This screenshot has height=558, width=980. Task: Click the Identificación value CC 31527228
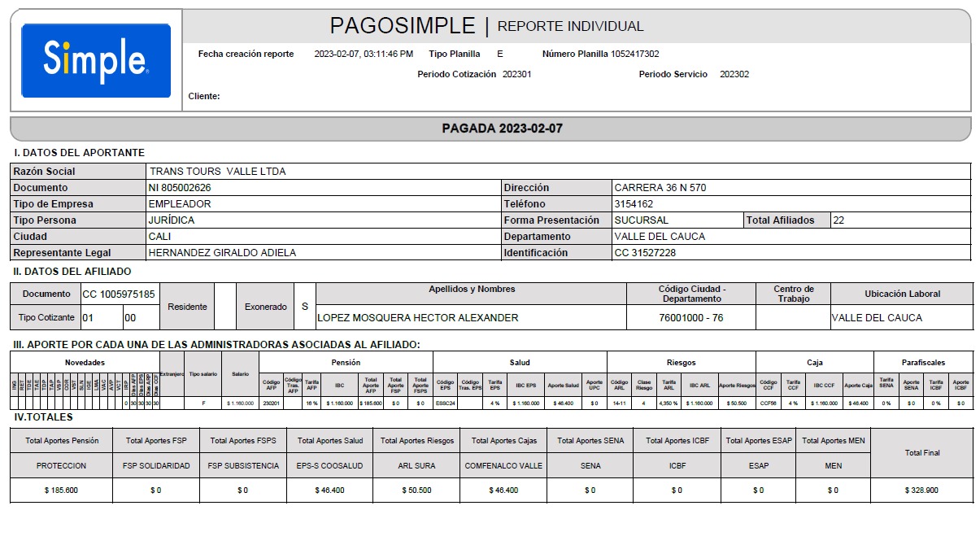click(645, 253)
